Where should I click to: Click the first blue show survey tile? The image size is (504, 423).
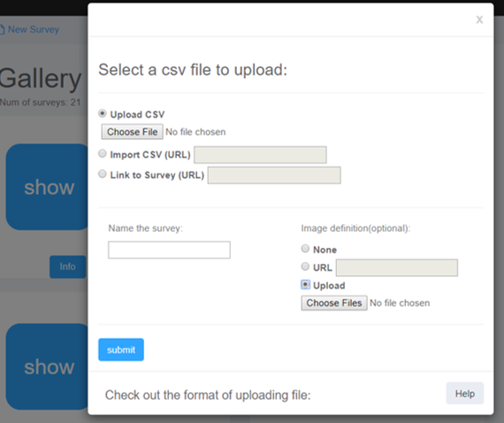(x=47, y=187)
